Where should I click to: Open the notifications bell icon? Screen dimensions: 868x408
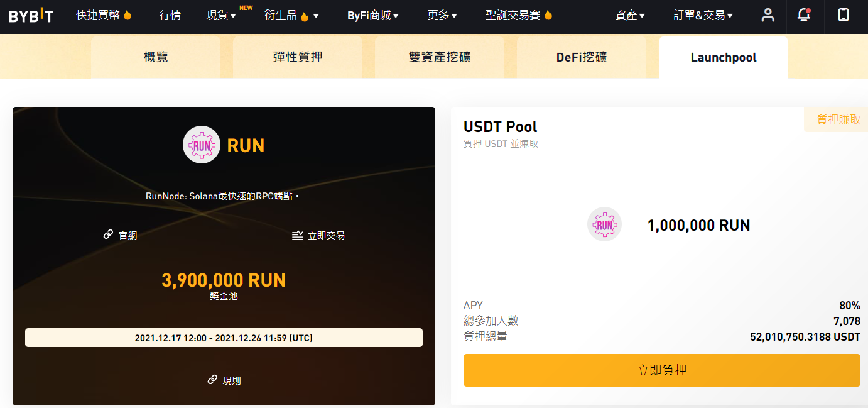(804, 15)
